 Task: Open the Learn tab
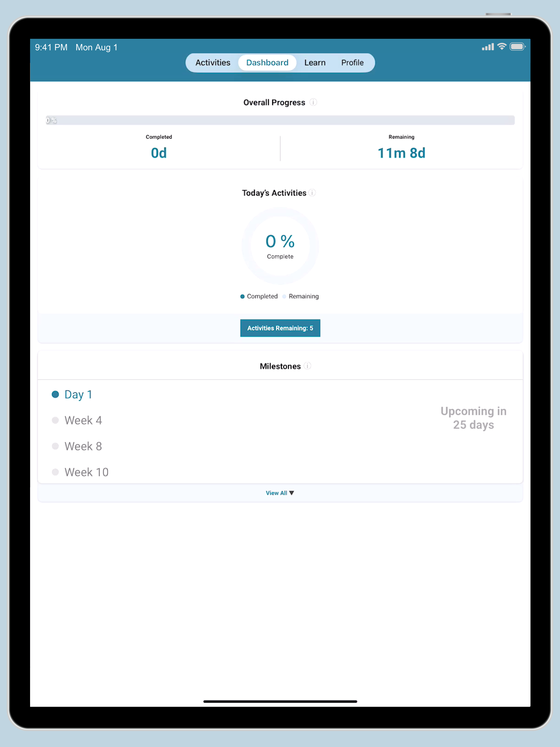pyautogui.click(x=315, y=62)
